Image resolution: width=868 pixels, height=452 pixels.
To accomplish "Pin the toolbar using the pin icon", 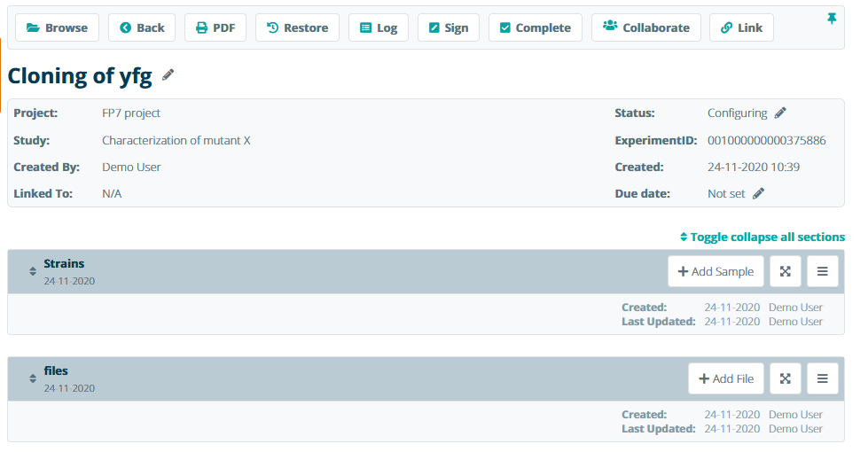I will click(x=832, y=19).
